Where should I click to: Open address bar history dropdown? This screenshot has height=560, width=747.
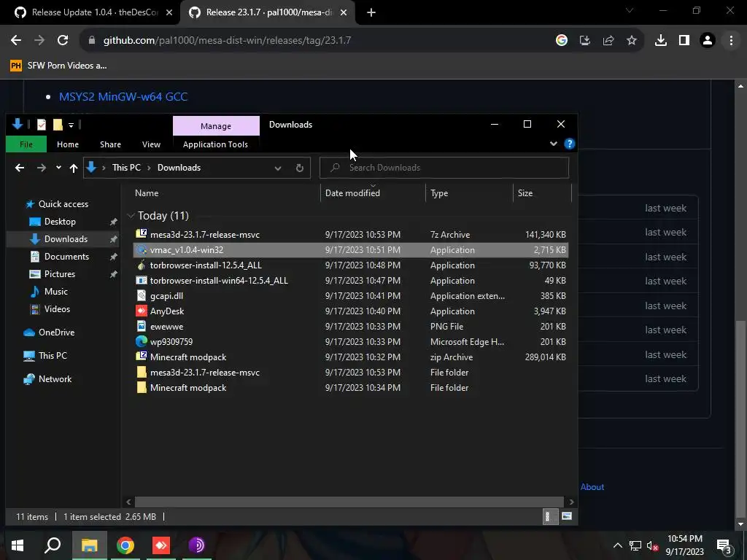tap(278, 168)
